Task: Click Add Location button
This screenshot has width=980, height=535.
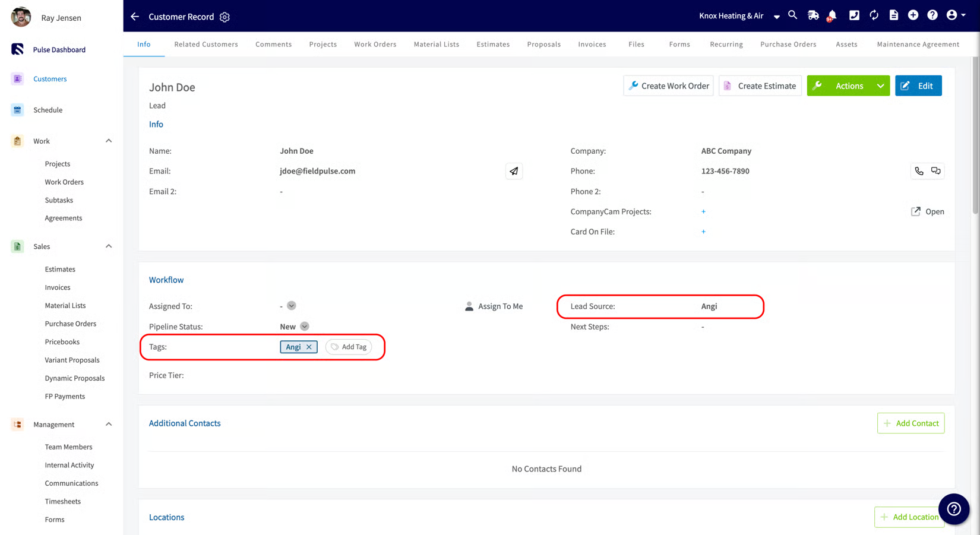Action: (909, 517)
